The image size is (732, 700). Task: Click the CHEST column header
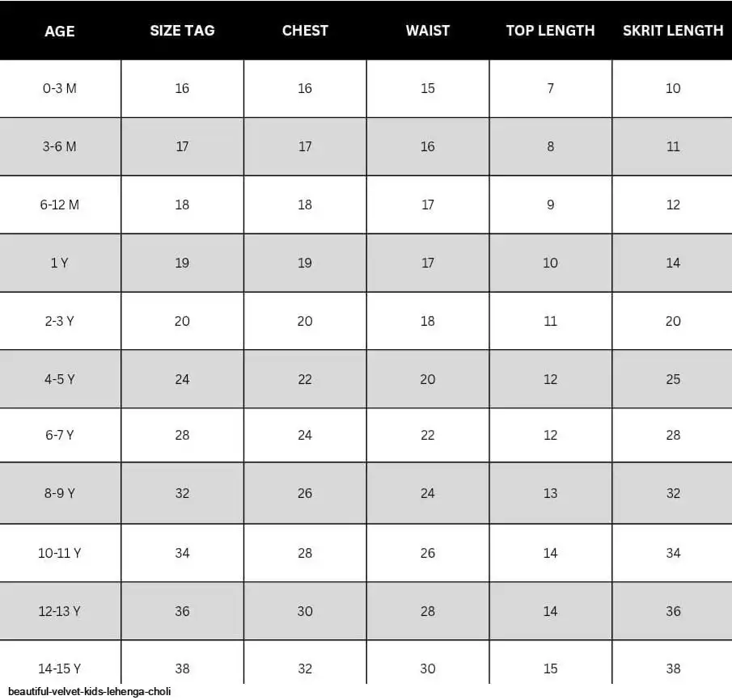[305, 31]
